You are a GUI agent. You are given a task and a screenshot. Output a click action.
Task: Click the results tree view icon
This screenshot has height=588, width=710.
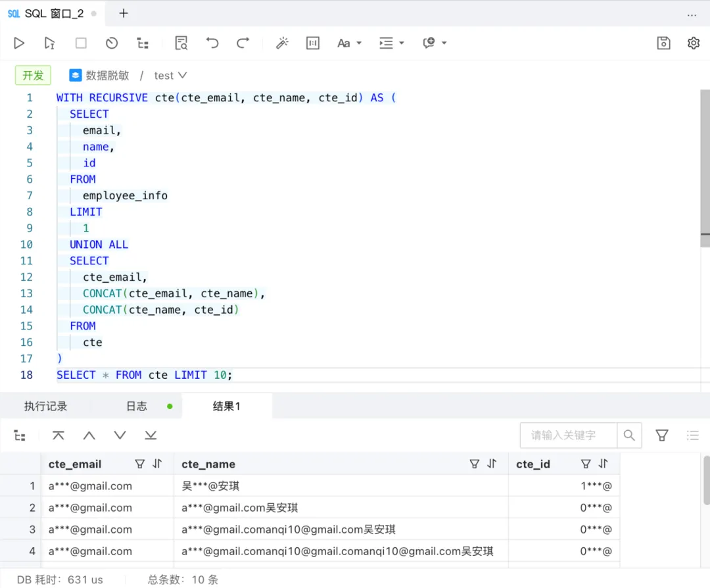20,435
